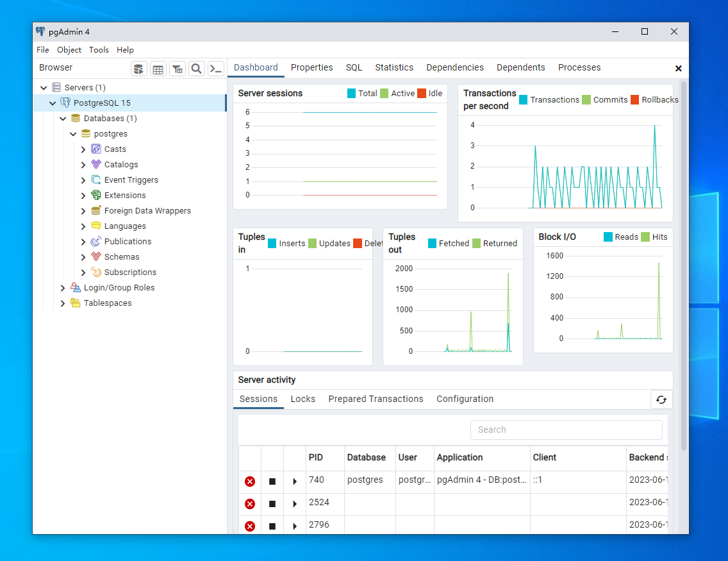Open the Locks tab in Server activity
The width and height of the screenshot is (728, 561).
pyautogui.click(x=302, y=399)
